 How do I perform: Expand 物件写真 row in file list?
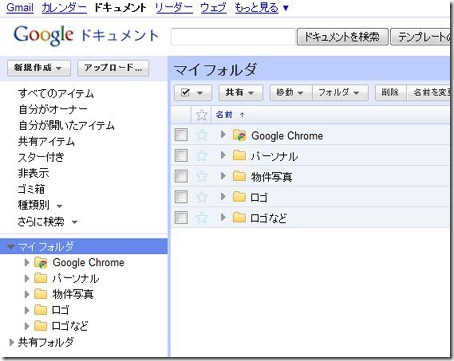[223, 176]
